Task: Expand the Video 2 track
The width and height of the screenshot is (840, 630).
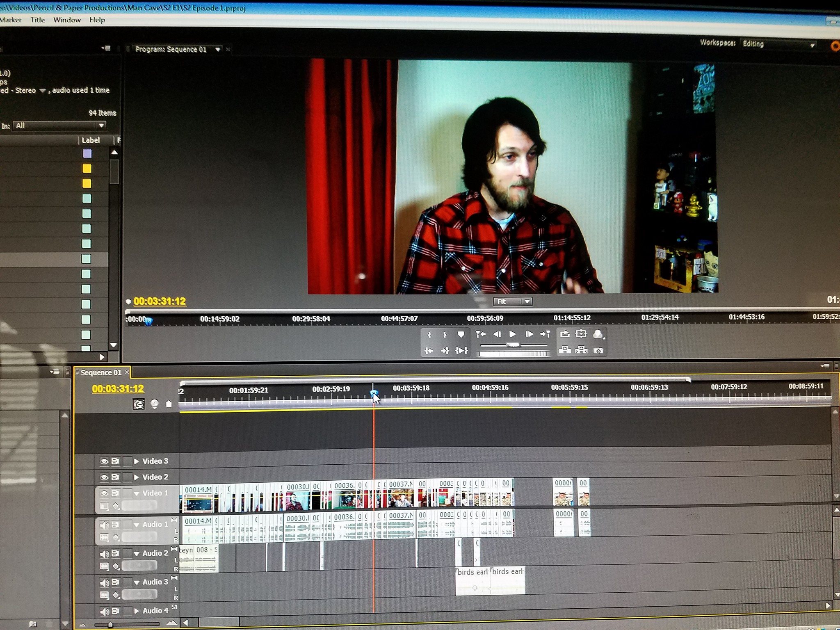Action: (136, 477)
